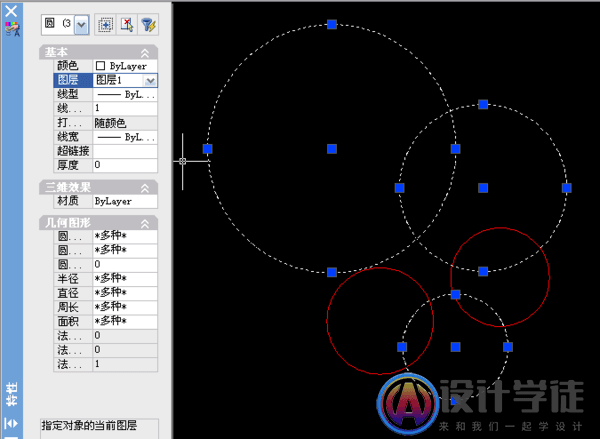This screenshot has height=439, width=600.
Task: Click the smallest dashed circle's left grip
Action: pos(402,347)
